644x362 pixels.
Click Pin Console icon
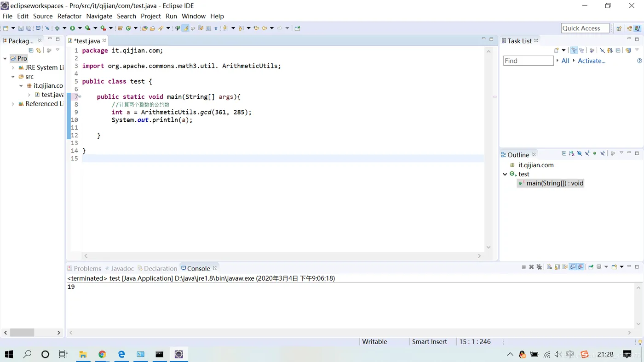591,267
